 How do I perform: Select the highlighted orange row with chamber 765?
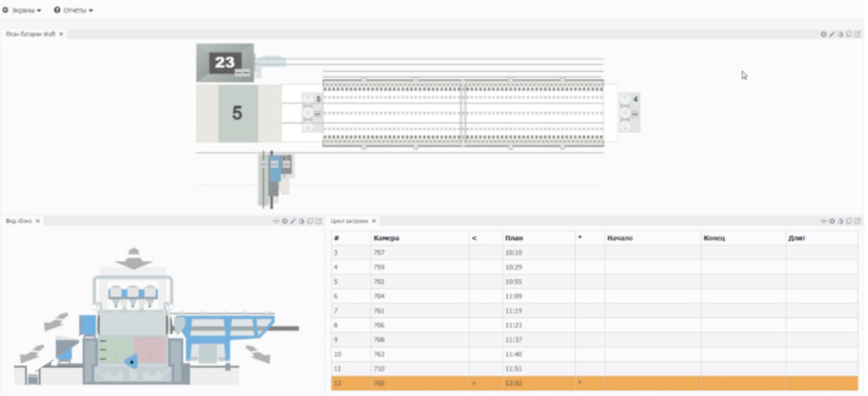tap(594, 383)
